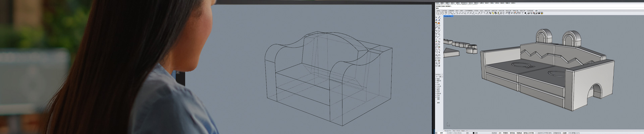Pick the Undo arrow icon in toolbar
644x134 pixels.
coord(460,13)
